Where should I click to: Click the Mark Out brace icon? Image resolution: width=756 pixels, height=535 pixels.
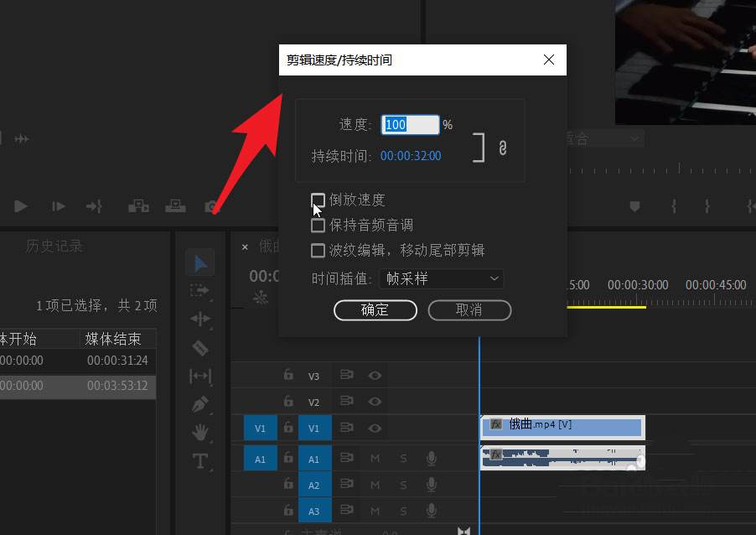707,206
